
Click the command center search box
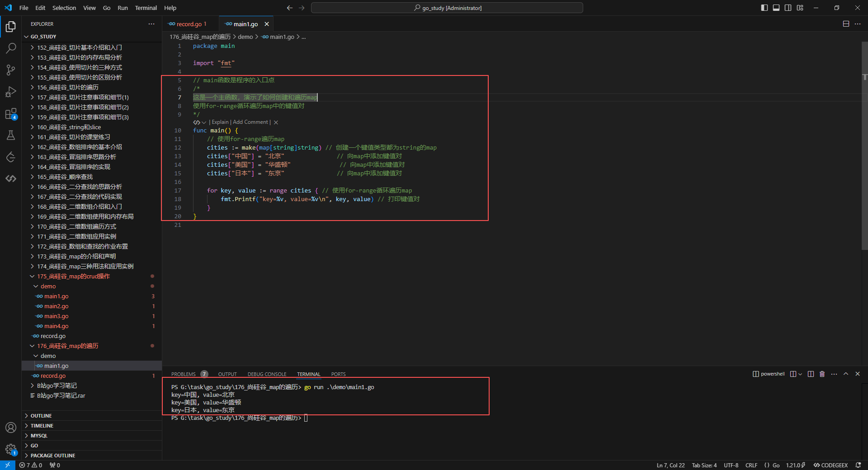point(447,8)
